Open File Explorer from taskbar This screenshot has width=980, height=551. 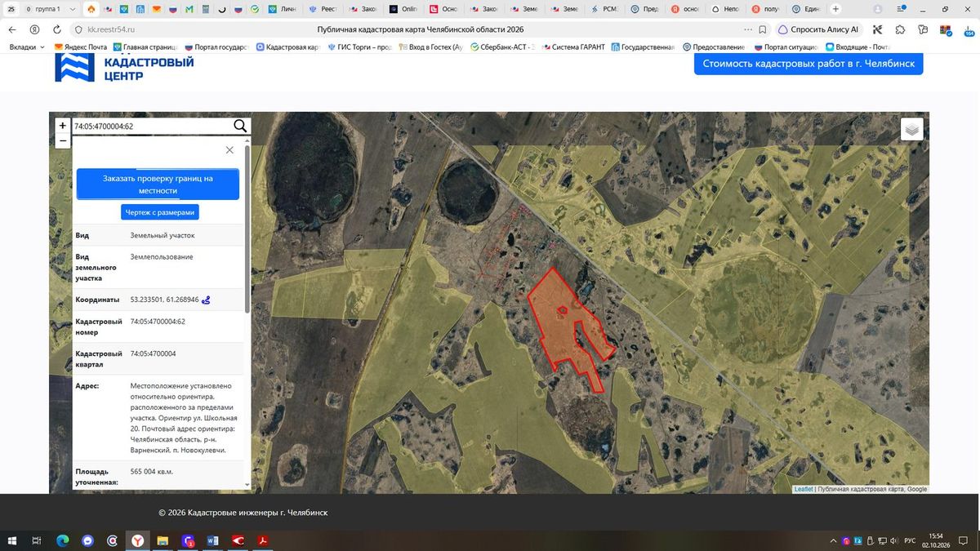click(163, 540)
